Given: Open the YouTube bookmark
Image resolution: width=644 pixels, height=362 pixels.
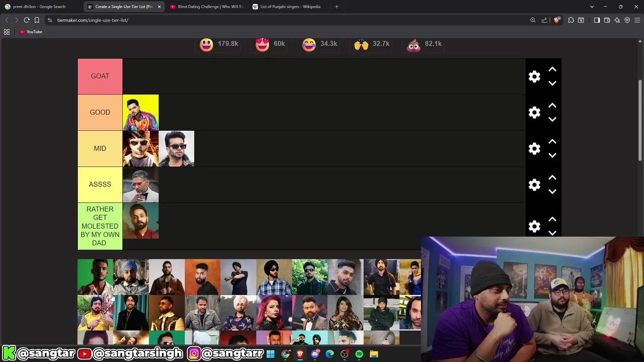Looking at the screenshot, I should click(x=31, y=32).
